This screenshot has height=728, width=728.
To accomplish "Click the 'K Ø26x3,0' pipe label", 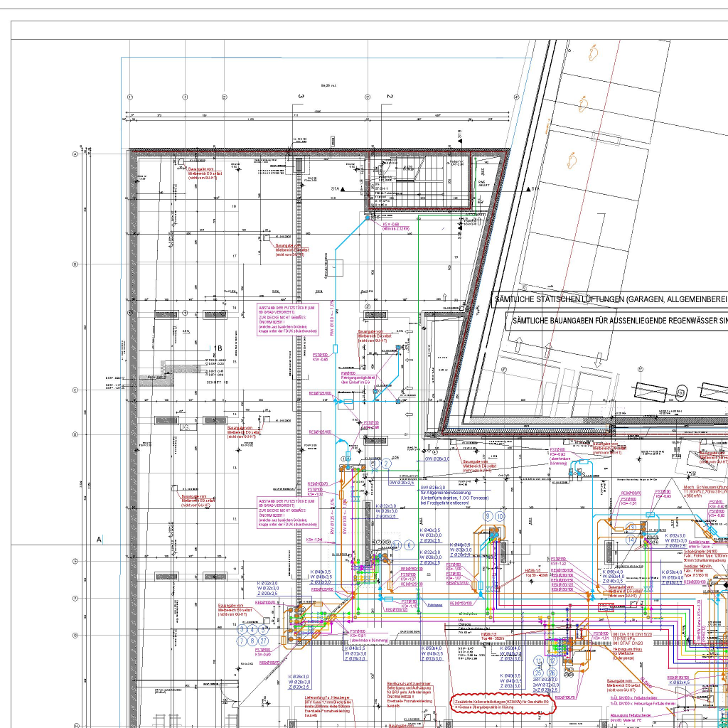I will pos(299,677).
